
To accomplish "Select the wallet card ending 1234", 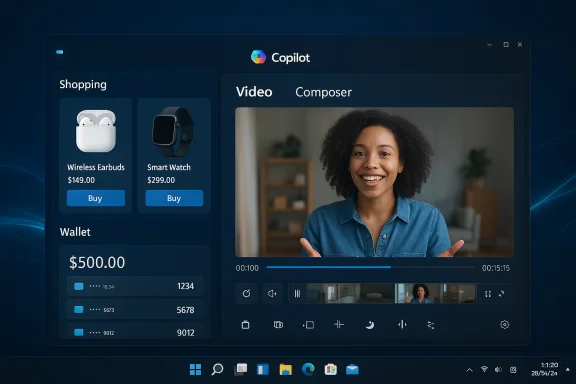I will [135, 286].
